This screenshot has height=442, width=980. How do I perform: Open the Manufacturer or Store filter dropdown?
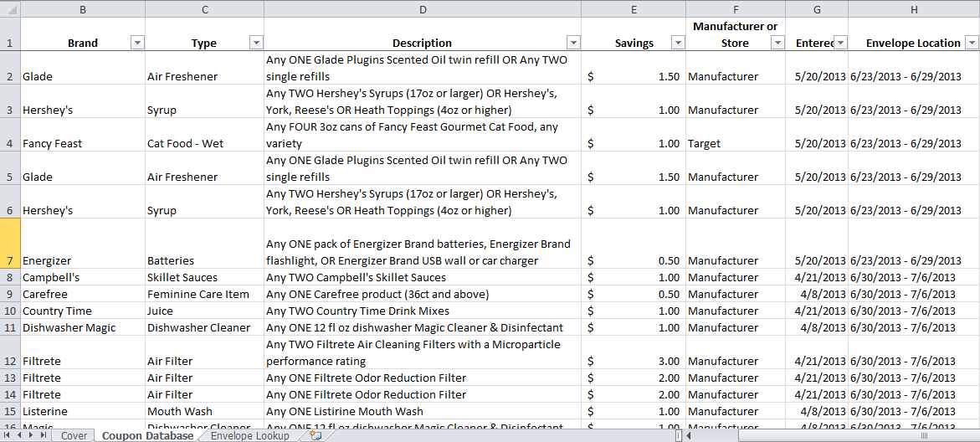click(777, 43)
